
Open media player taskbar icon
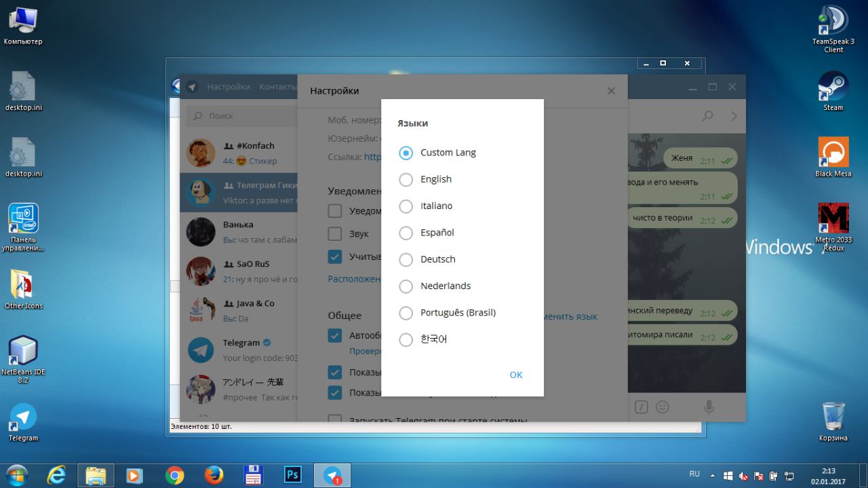point(135,475)
